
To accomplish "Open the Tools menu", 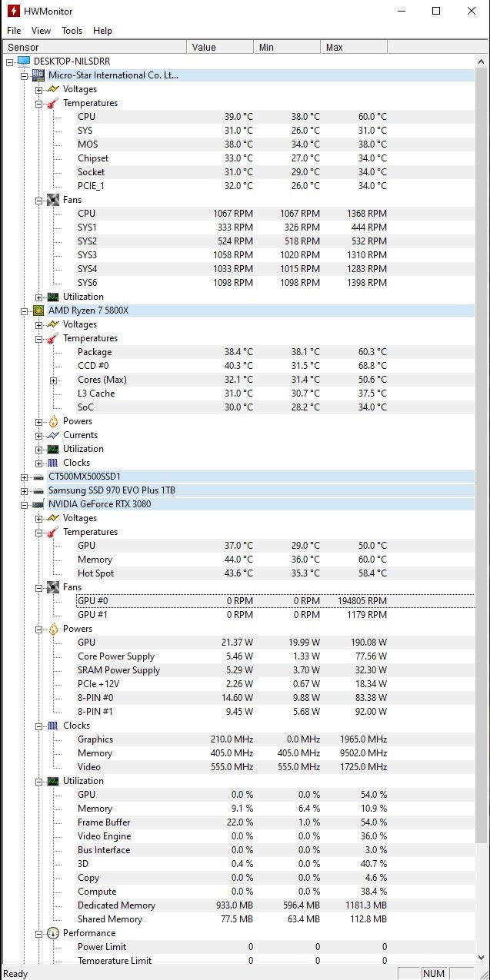I will (x=72, y=31).
